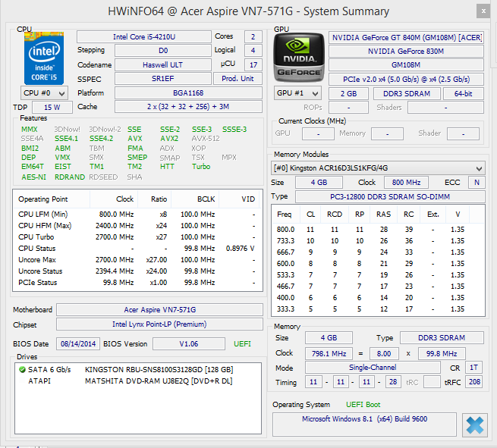
Task: Click the Microsoft Windows 8.1 build field
Action: [x=364, y=425]
